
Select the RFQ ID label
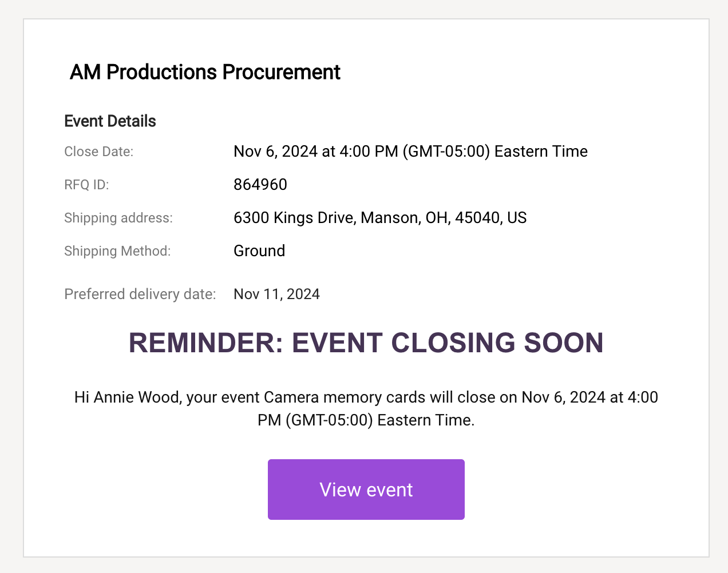pyautogui.click(x=86, y=185)
